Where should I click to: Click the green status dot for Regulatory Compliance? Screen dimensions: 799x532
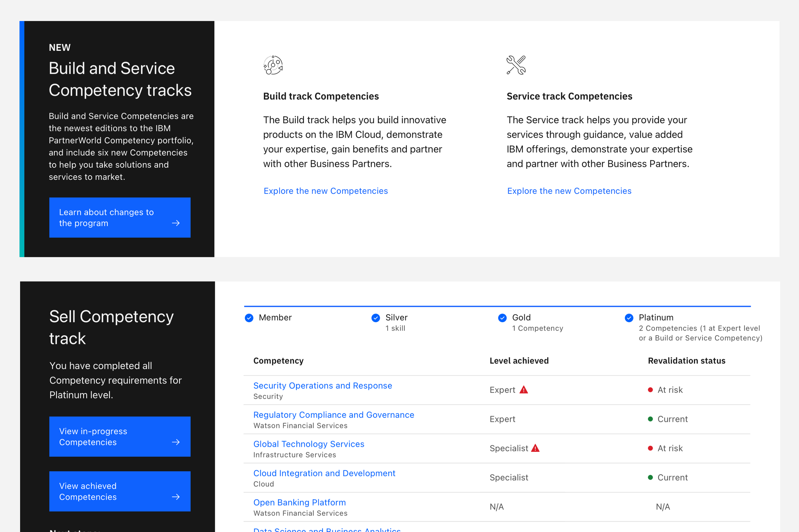pos(651,419)
